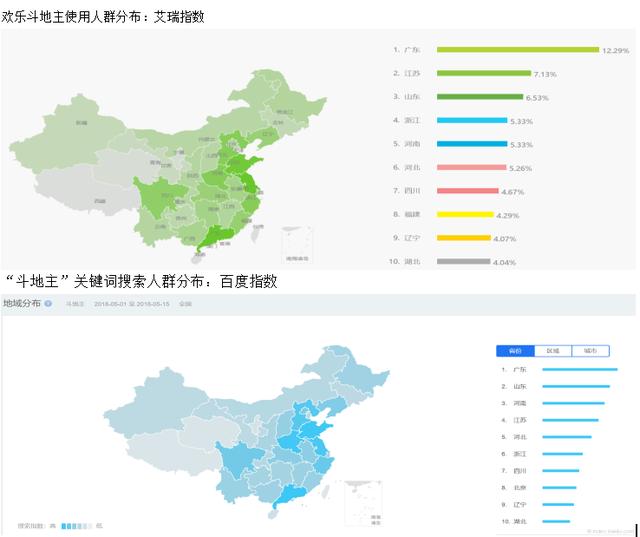
Task: Switch to the 区域 tab
Action: (553, 351)
